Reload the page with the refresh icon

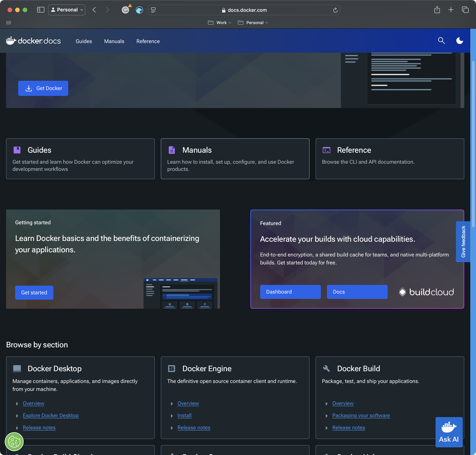click(x=335, y=10)
